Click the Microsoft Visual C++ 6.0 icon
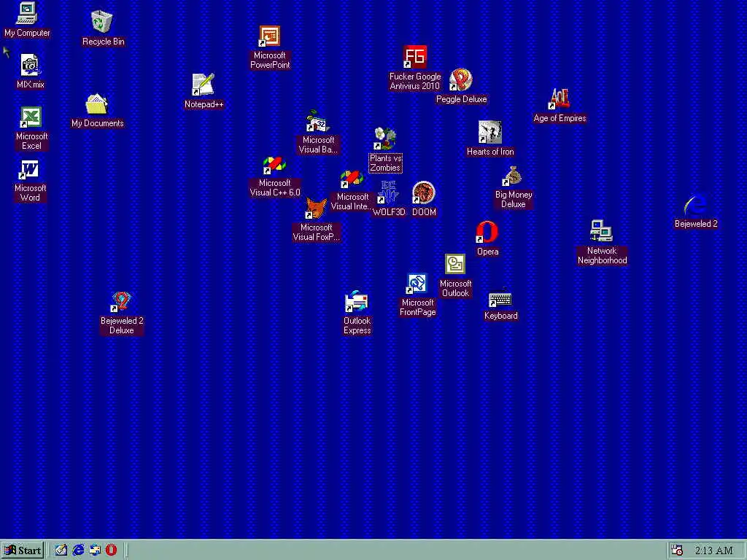The width and height of the screenshot is (747, 560). (x=274, y=165)
